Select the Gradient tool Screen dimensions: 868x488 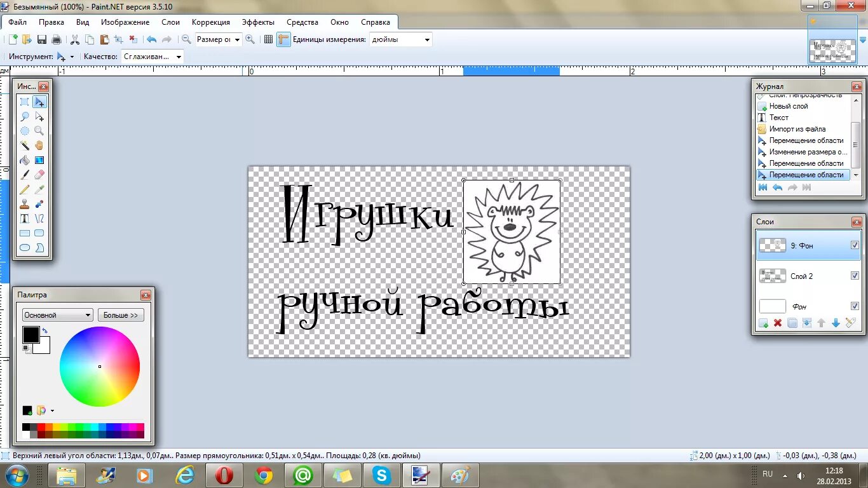(x=39, y=160)
